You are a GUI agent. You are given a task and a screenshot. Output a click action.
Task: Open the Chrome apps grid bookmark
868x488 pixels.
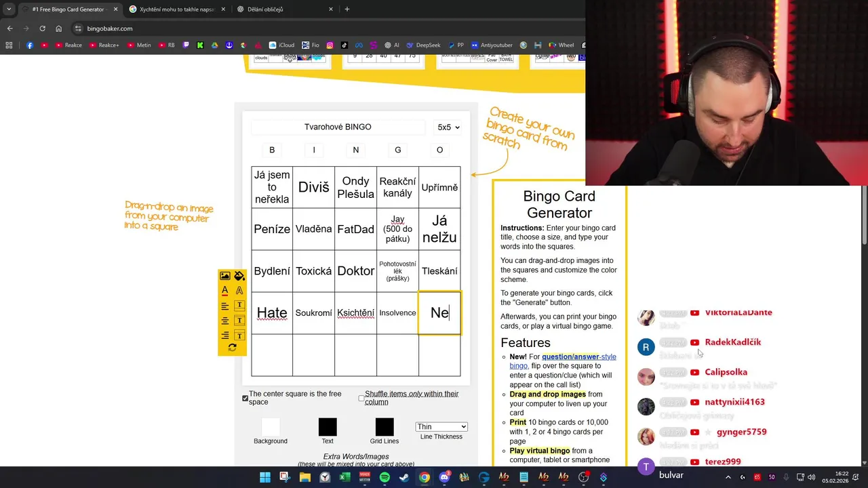[x=9, y=45]
